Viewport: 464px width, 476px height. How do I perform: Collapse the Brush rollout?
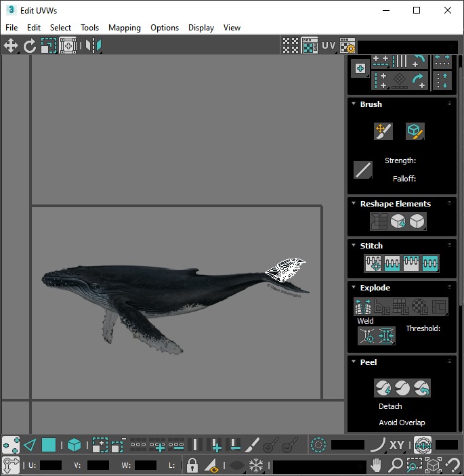tap(354, 104)
